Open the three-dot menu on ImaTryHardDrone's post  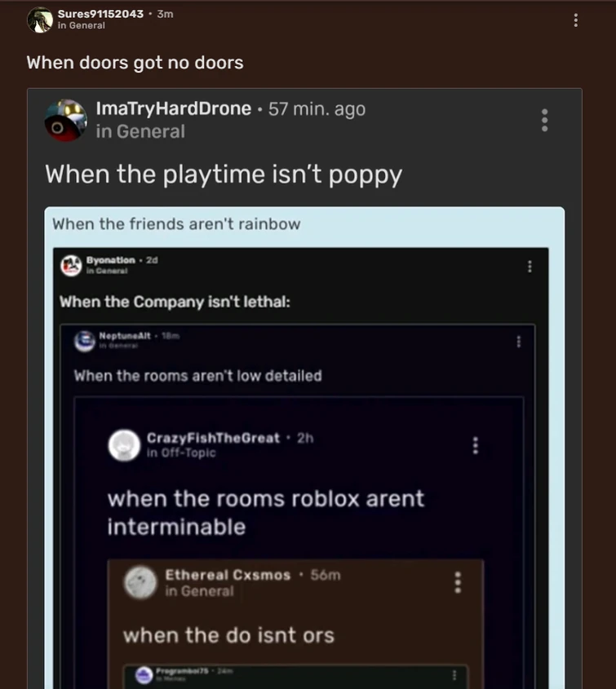pyautogui.click(x=545, y=120)
